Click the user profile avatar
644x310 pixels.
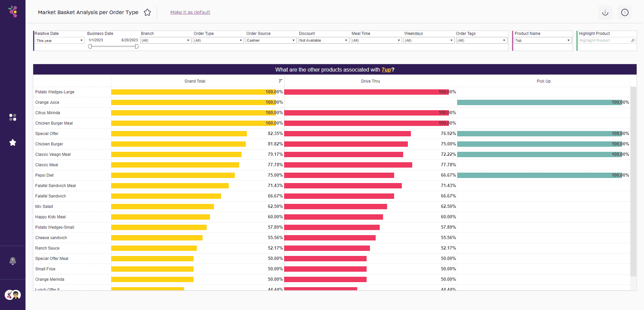pos(13,295)
